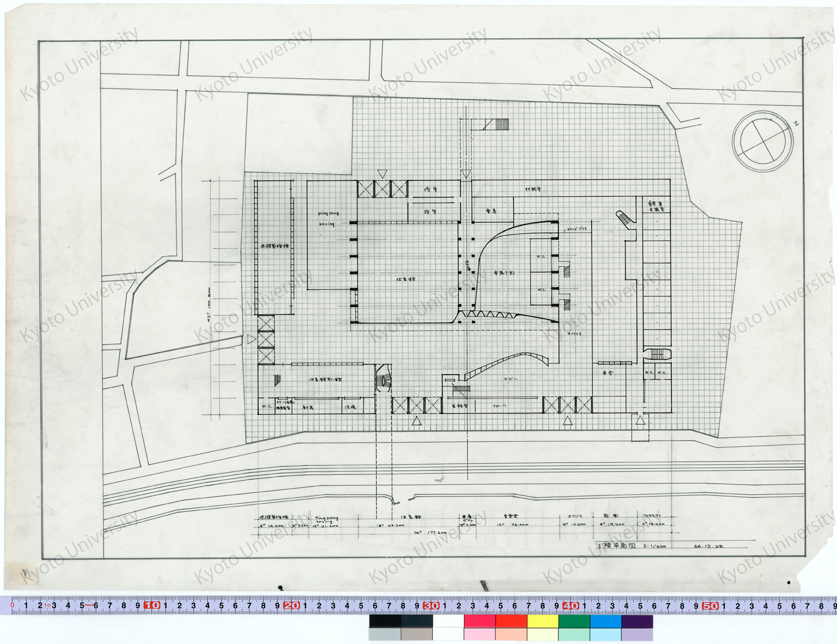Click the entrance triangle below Foyer doors
Viewport: 837px width, 644px height.
568,421
